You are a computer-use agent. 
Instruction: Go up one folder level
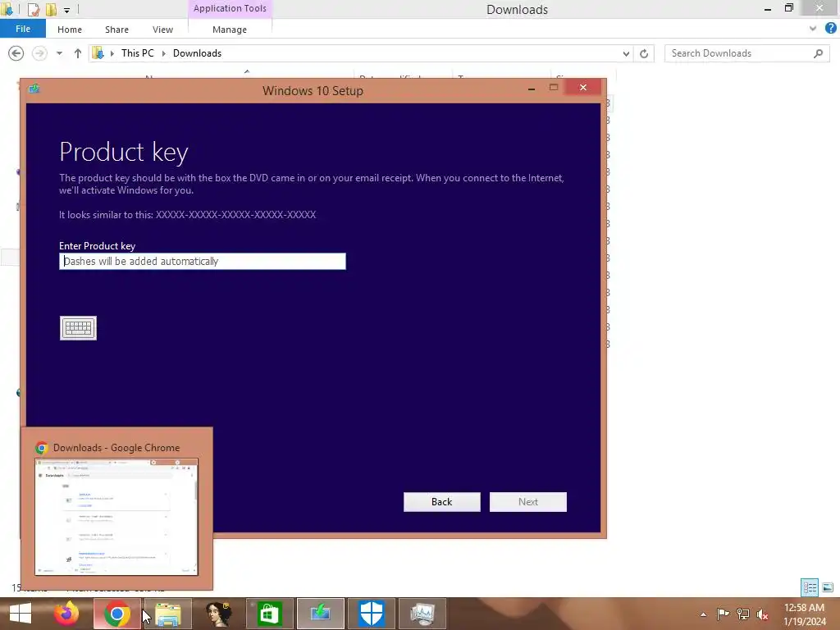click(78, 53)
